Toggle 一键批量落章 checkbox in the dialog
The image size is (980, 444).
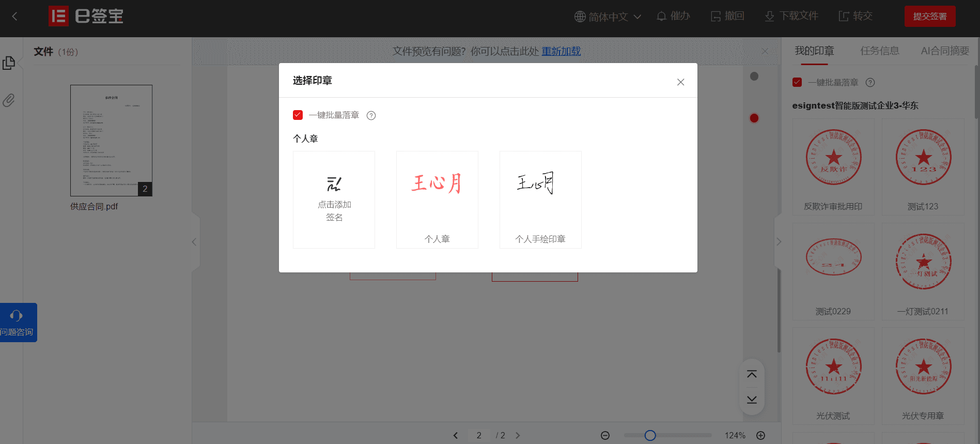[298, 115]
